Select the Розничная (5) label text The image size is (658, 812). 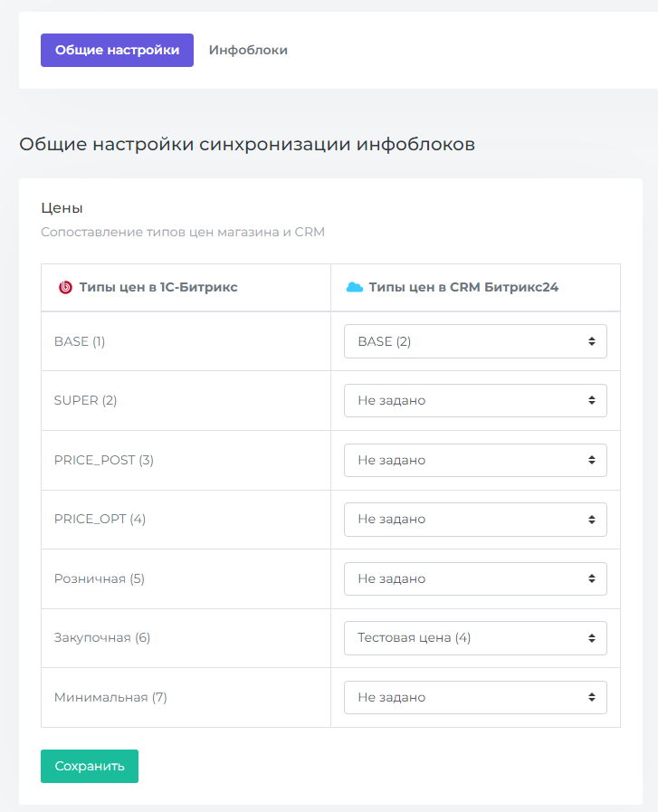(x=100, y=578)
